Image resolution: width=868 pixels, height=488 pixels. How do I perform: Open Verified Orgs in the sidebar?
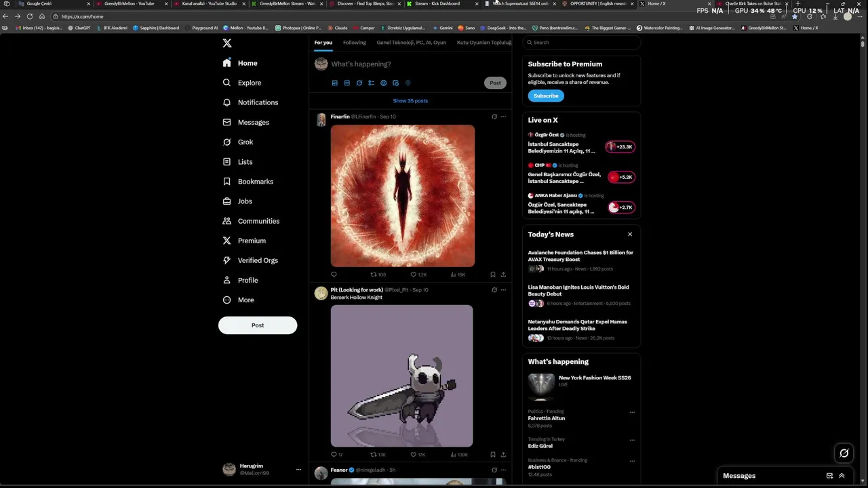(x=250, y=260)
